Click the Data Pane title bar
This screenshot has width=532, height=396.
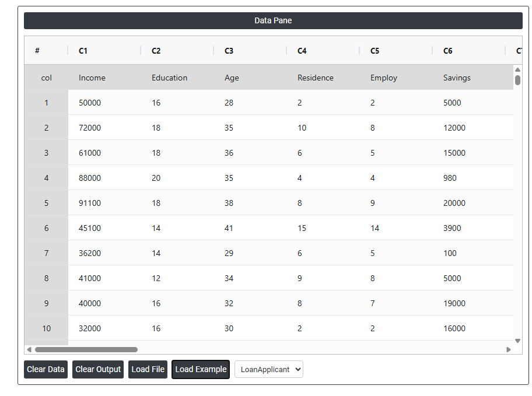[x=273, y=20]
